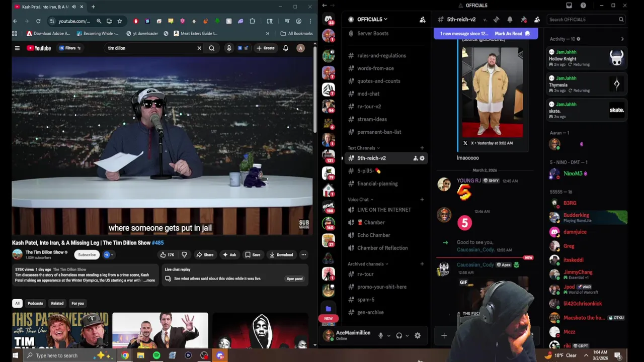Open the Create button on YouTube

pos(265,48)
